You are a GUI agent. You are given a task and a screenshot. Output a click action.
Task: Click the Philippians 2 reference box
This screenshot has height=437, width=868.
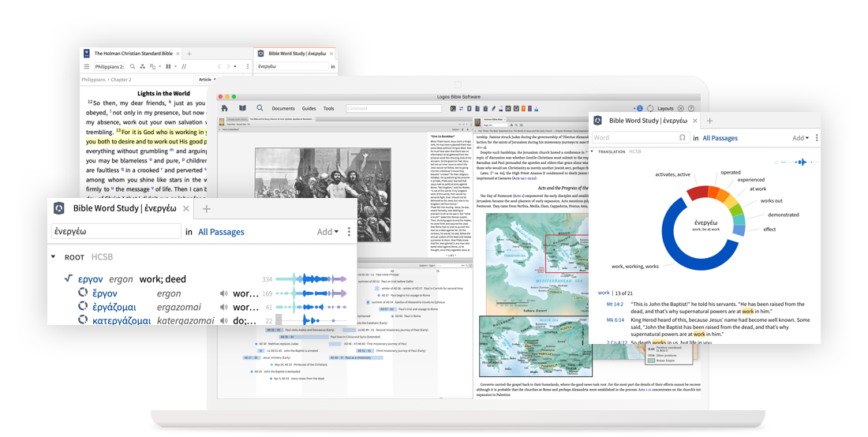point(109,66)
